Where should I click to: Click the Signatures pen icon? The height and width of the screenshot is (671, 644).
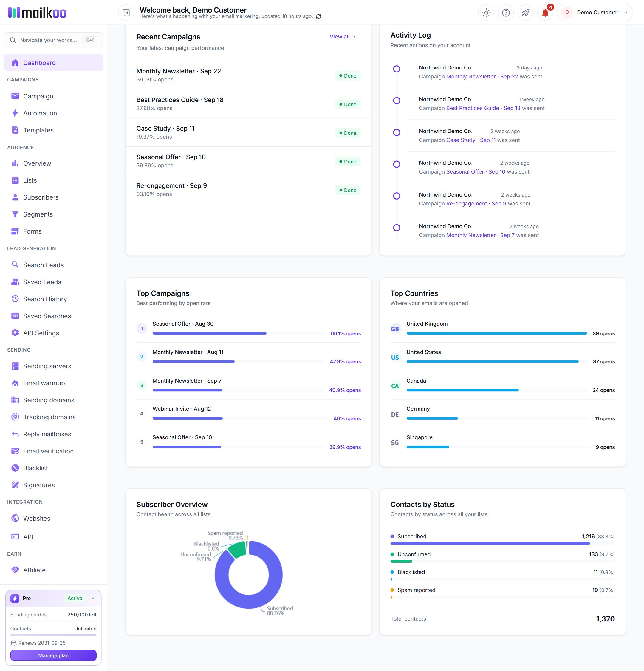[x=15, y=485]
